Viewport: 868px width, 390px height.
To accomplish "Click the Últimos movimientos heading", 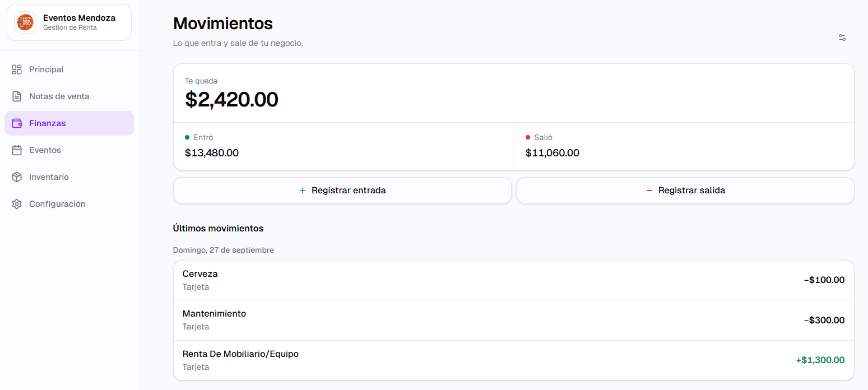I will pos(219,229).
